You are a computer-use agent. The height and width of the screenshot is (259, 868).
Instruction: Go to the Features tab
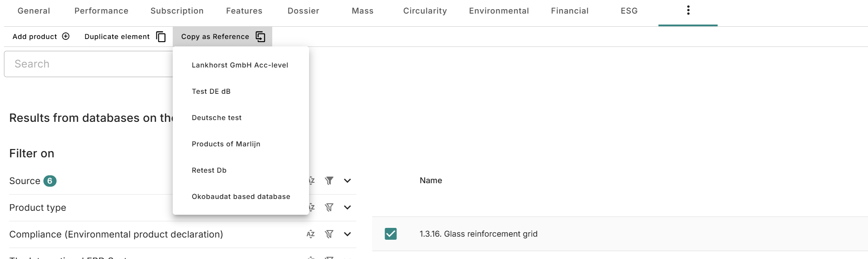click(244, 11)
